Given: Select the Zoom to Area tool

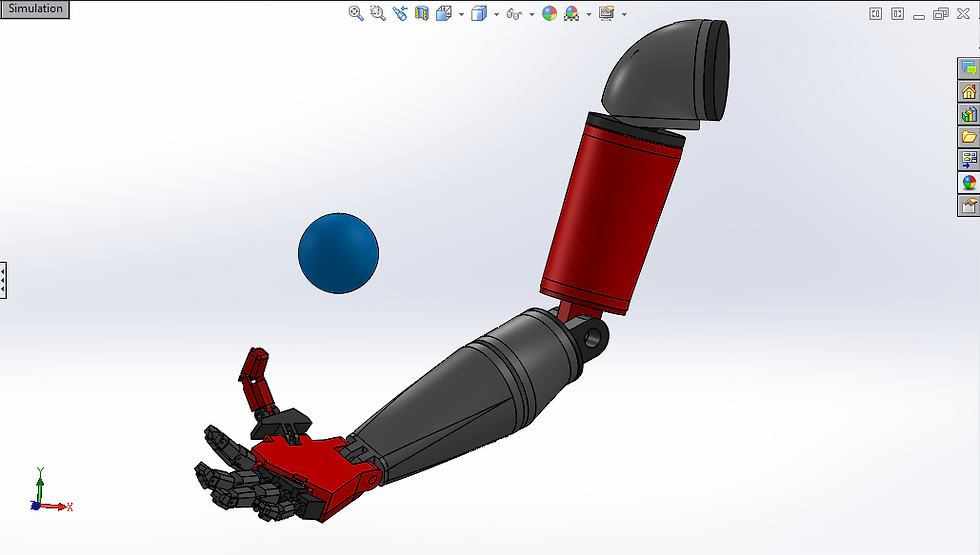Looking at the screenshot, I should click(x=378, y=13).
